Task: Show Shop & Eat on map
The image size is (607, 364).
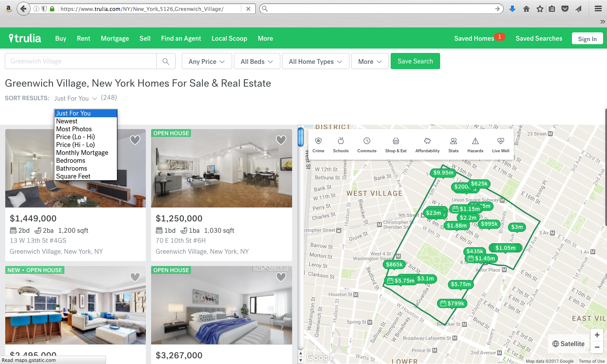Action: tap(396, 141)
